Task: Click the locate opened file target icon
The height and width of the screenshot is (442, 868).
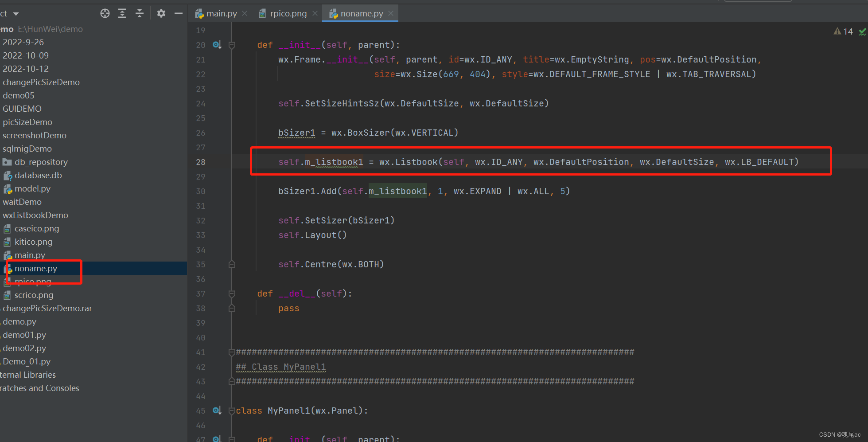Action: point(105,13)
